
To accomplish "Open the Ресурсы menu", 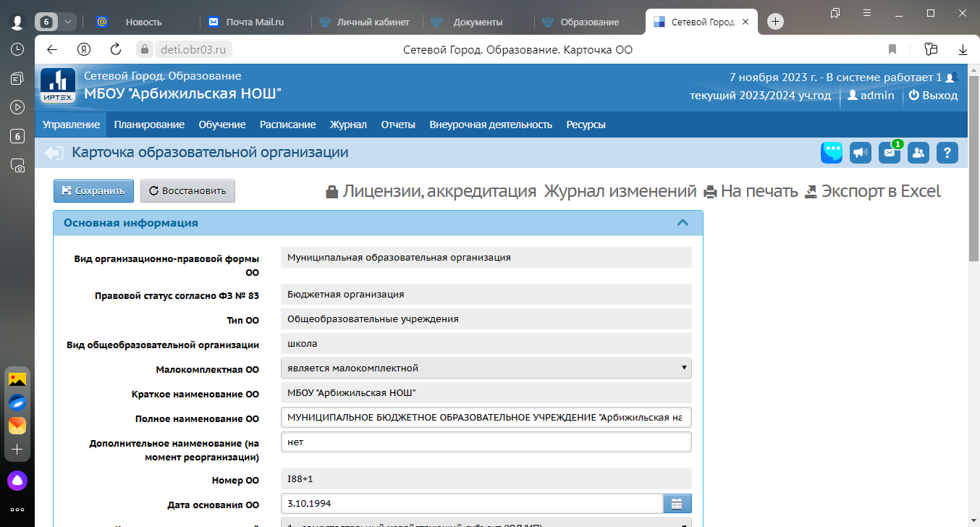I will pyautogui.click(x=586, y=125).
